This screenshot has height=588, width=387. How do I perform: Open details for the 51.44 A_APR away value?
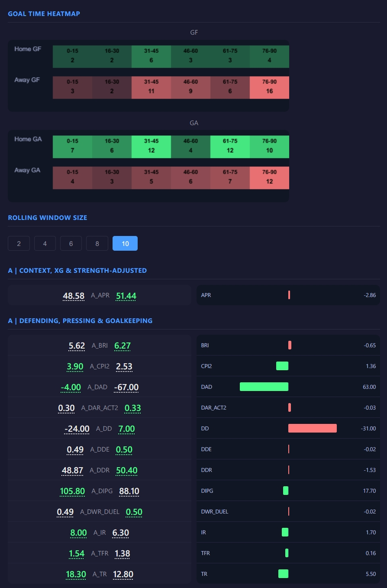(x=126, y=295)
